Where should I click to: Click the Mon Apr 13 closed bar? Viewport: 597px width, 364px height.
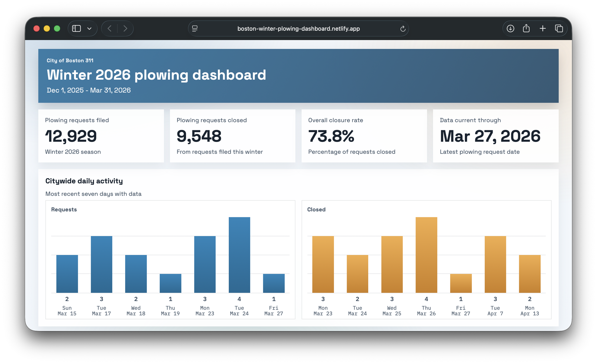529,274
